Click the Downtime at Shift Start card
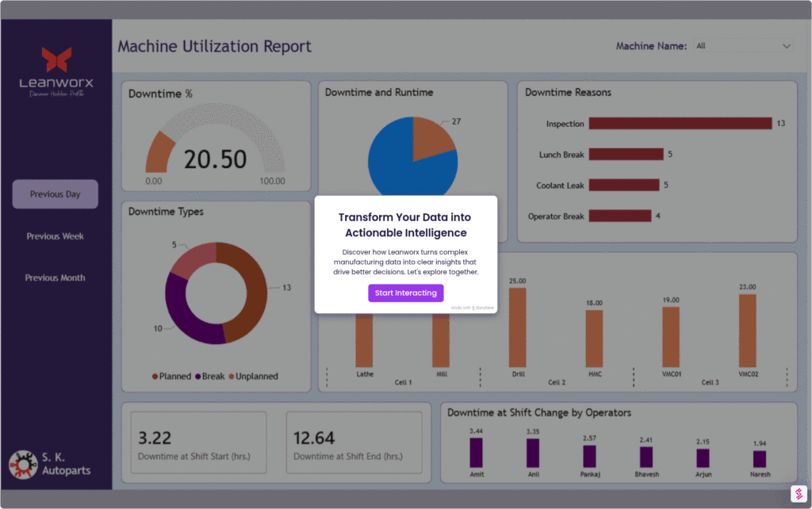812x509 pixels. (x=198, y=444)
